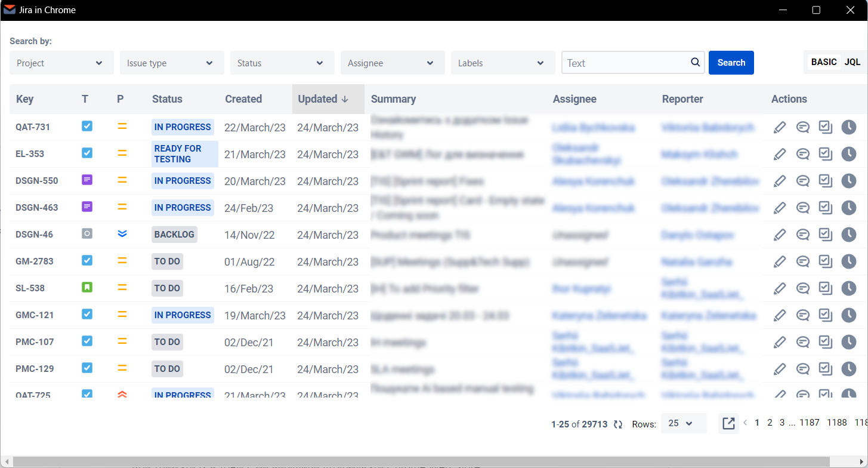Click the horizontal scrollbar at the bottom

click(418, 461)
